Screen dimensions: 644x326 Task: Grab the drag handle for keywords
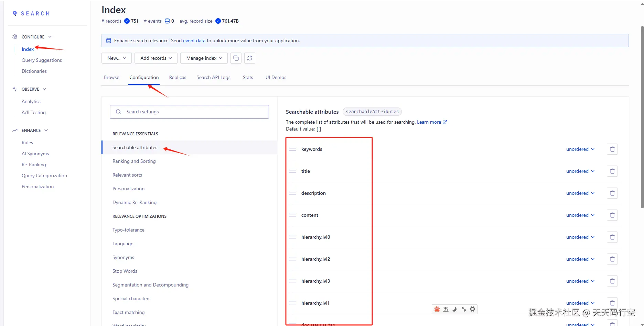click(x=293, y=149)
